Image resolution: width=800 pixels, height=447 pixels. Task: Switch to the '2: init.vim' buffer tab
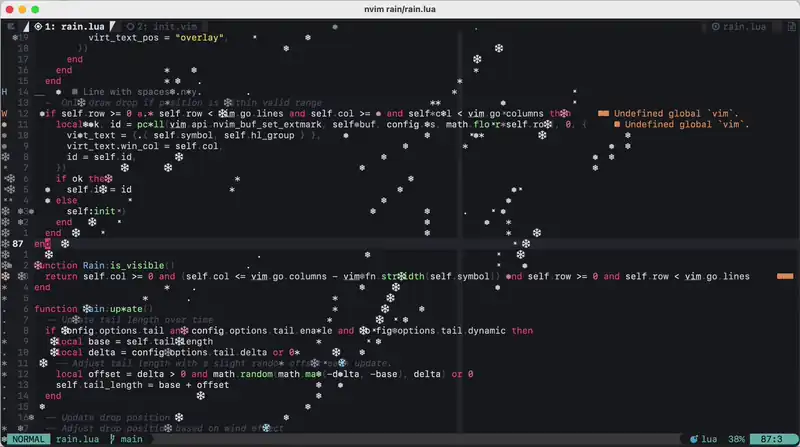167,27
